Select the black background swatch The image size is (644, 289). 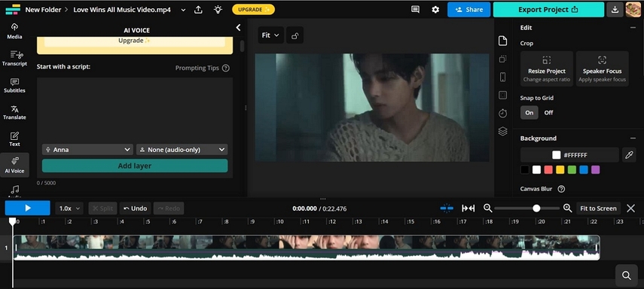[524, 169]
